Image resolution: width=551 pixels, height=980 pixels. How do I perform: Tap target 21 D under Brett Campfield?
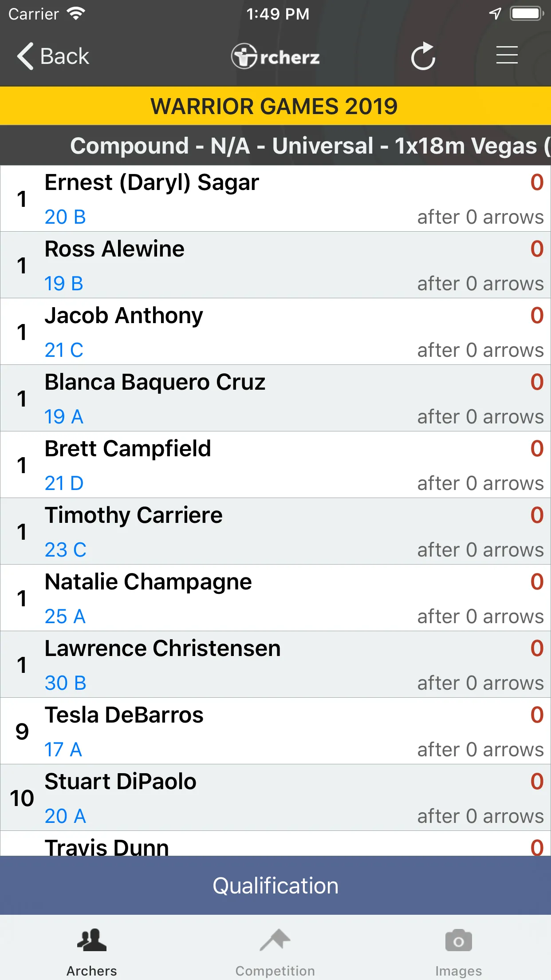pyautogui.click(x=64, y=483)
